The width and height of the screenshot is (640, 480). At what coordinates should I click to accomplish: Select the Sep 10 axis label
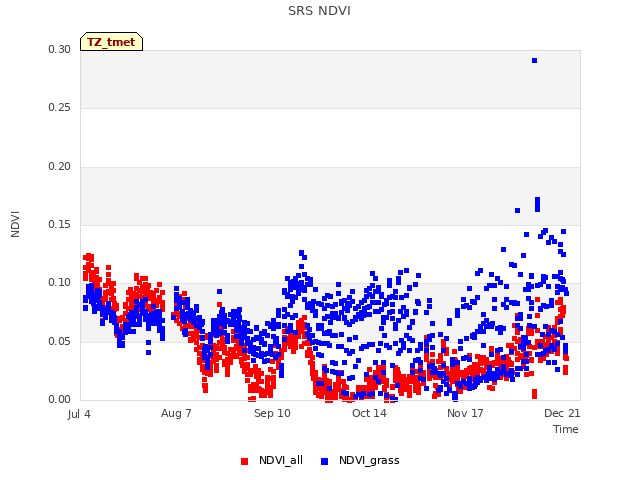(x=272, y=413)
